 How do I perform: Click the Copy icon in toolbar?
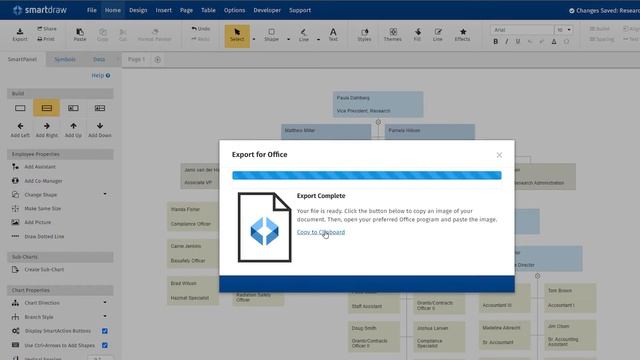(103, 35)
